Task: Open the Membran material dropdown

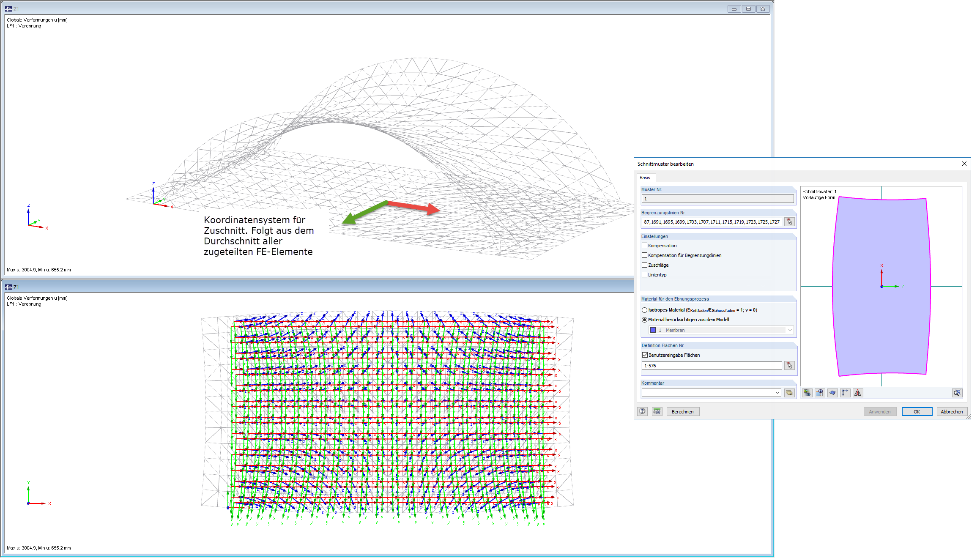Action: [x=790, y=330]
